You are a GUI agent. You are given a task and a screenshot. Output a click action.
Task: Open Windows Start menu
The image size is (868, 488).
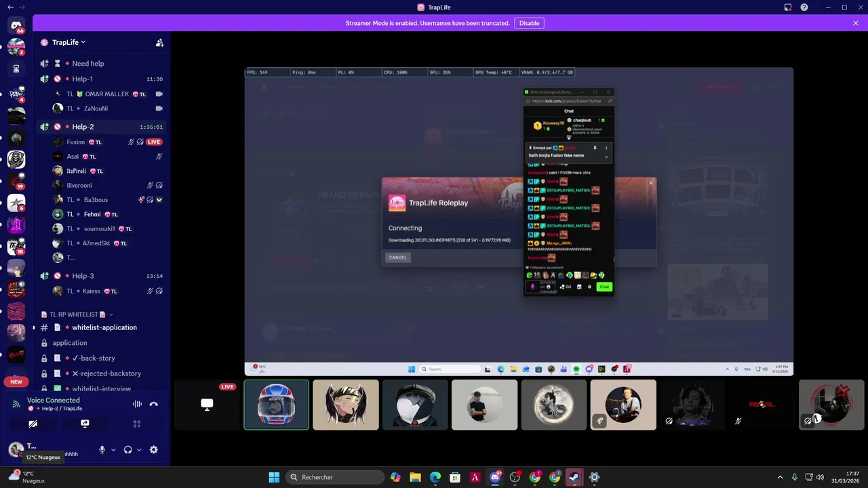click(x=274, y=477)
